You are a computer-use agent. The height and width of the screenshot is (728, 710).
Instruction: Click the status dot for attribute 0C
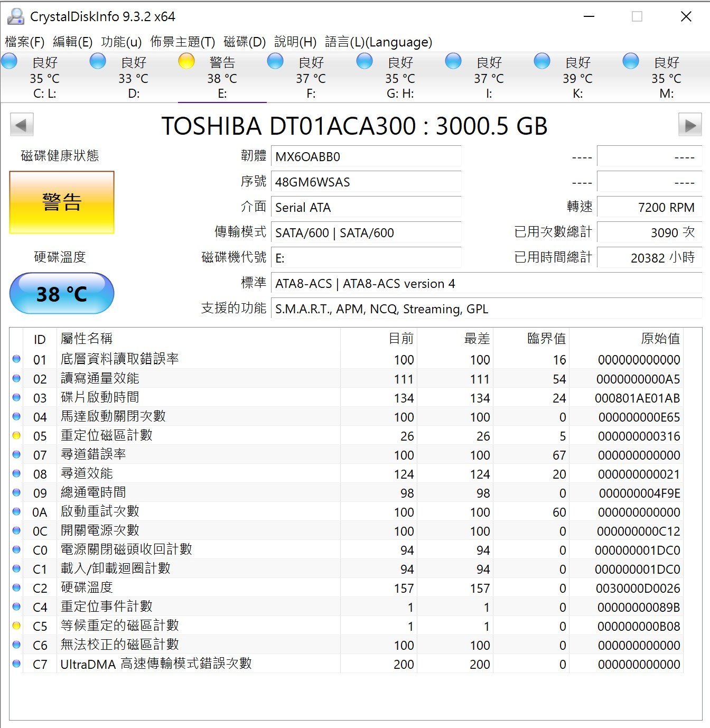(16, 530)
